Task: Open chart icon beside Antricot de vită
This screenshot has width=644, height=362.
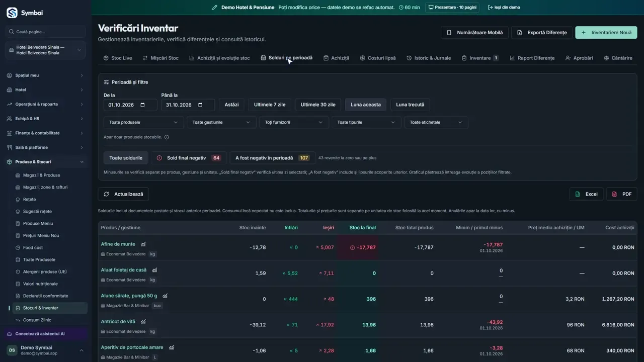Action: pos(143,322)
